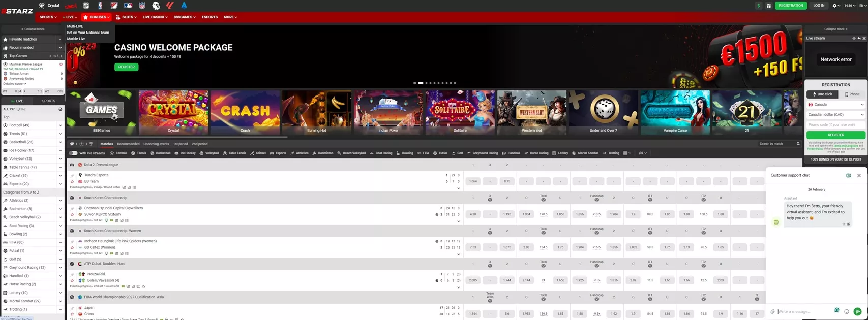Click the Crystal diamond icon in top bar
Image resolution: width=868 pixels, height=320 pixels.
[42, 6]
